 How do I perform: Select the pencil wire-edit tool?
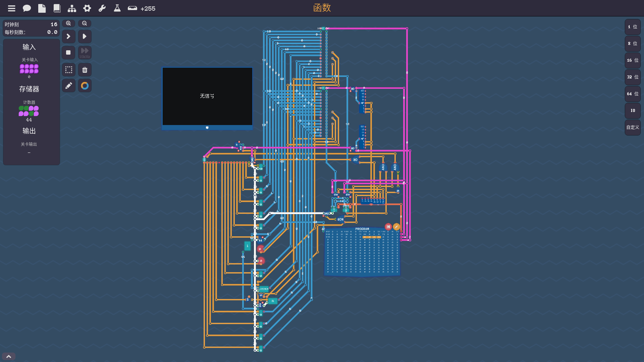pyautogui.click(x=68, y=86)
